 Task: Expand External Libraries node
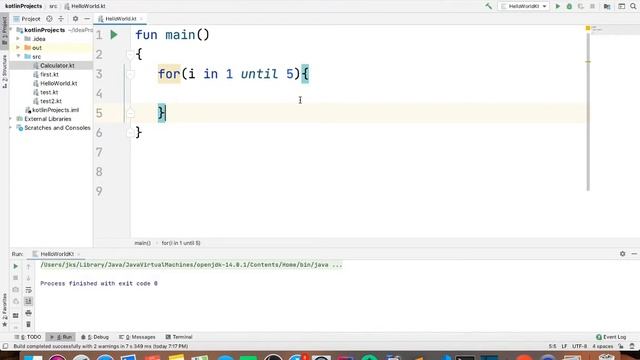[11, 119]
